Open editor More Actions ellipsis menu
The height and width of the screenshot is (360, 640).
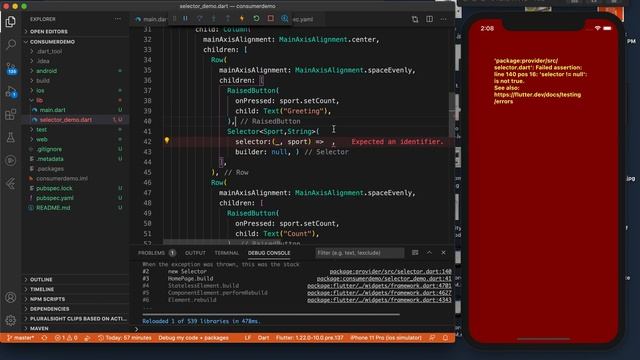(444, 19)
